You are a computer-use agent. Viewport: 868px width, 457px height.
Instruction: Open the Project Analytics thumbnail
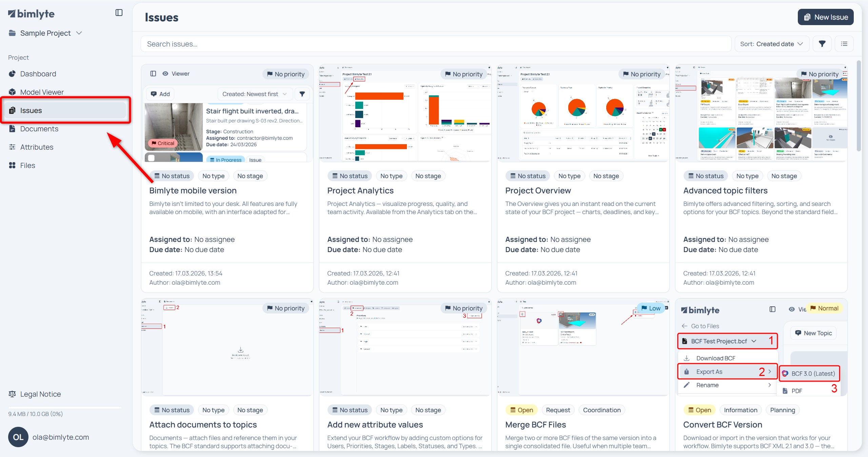[x=405, y=113]
